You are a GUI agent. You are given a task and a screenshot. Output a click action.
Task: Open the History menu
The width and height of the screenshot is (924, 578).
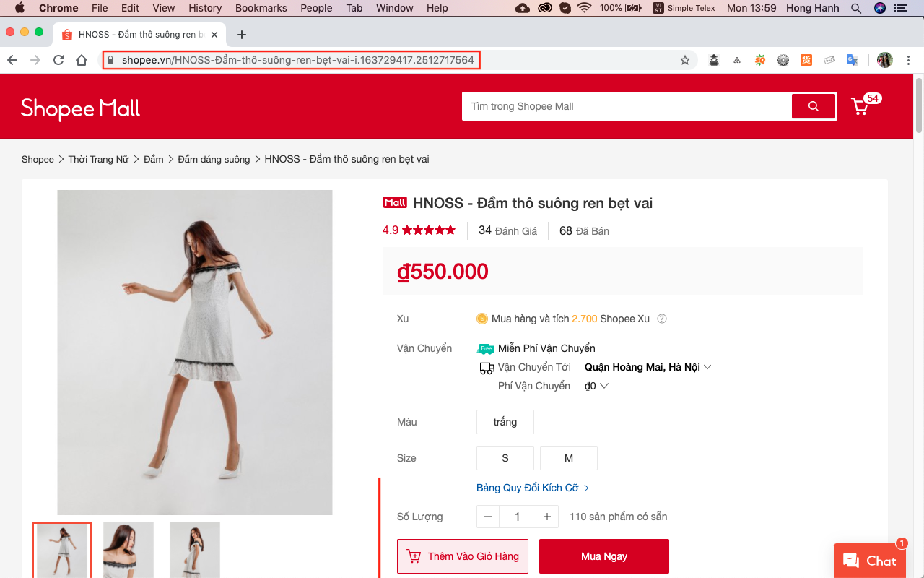coord(205,8)
